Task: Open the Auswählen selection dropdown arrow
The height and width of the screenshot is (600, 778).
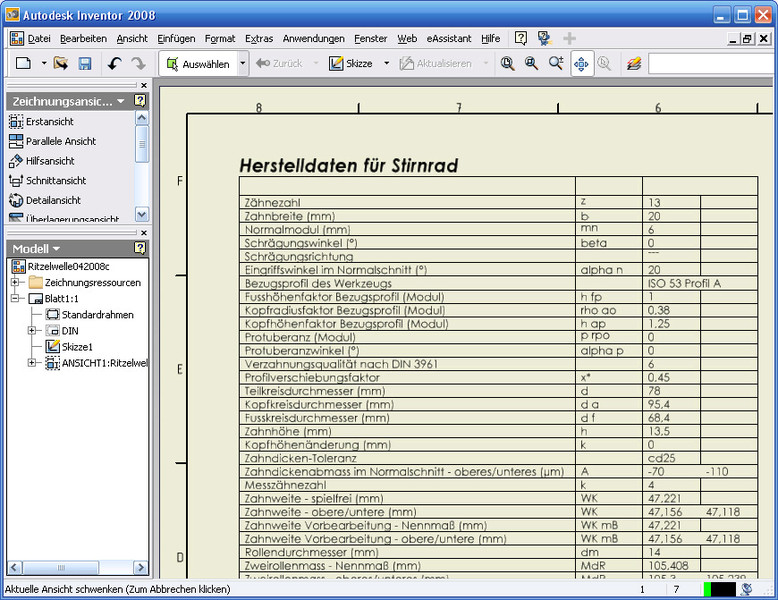Action: pos(242,63)
